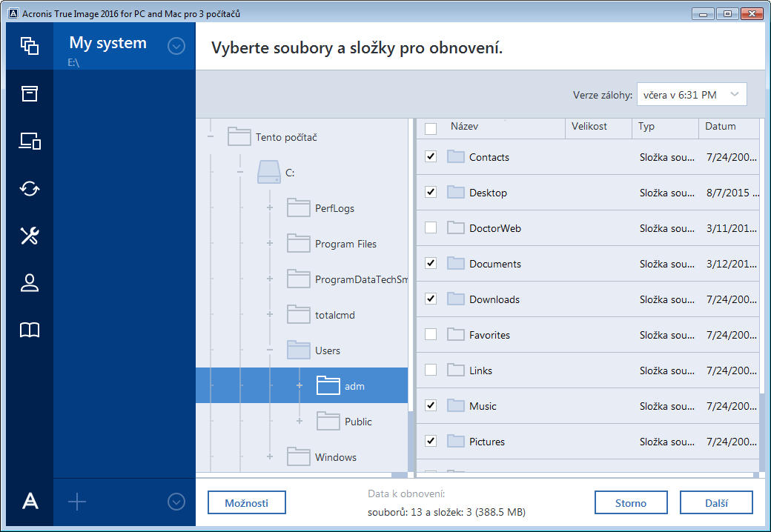Select the Links row in file list
The image size is (771, 532).
(x=588, y=370)
